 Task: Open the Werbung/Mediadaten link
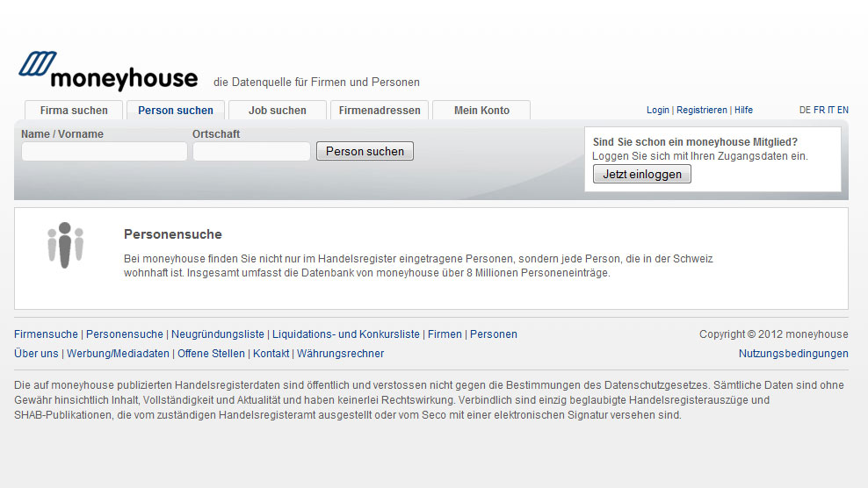tap(118, 354)
